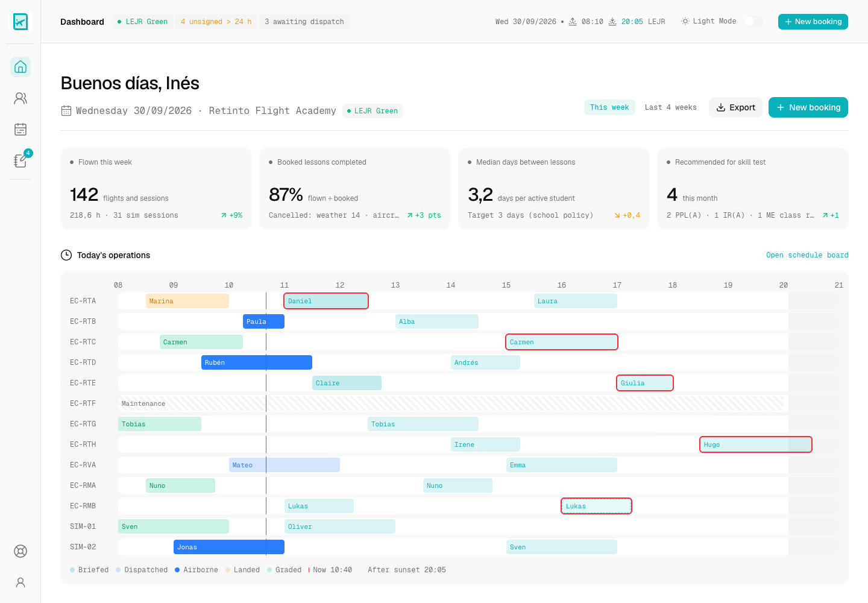Click the large New booking button
Image resolution: width=868 pixels, height=603 pixels.
coord(808,107)
